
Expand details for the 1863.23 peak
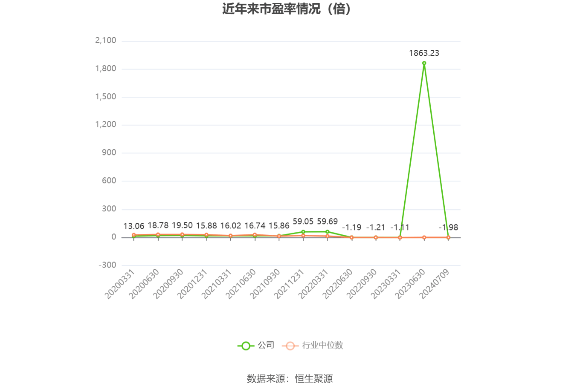(x=423, y=53)
